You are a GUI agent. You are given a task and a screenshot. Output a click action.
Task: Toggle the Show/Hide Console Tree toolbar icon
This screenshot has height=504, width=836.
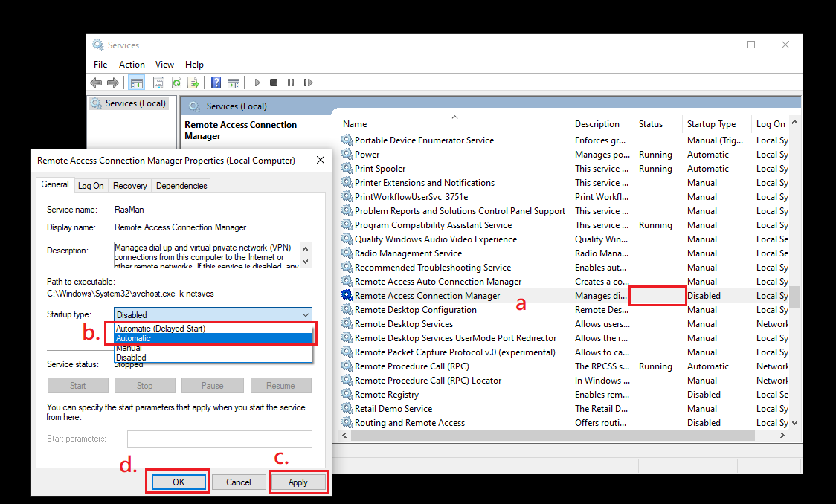click(x=137, y=83)
